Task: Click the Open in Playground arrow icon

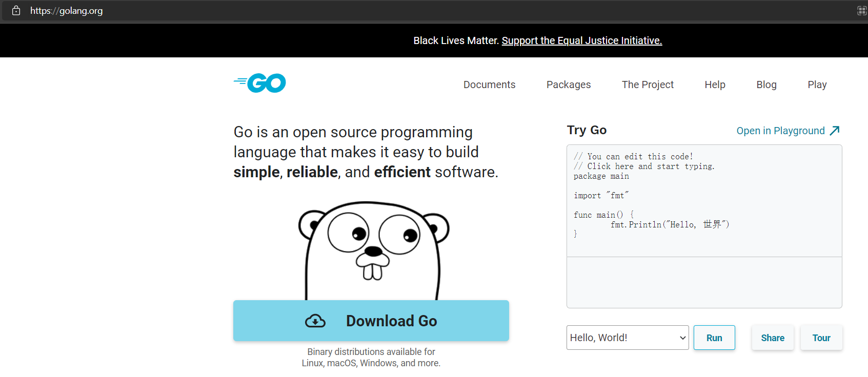Action: [835, 131]
